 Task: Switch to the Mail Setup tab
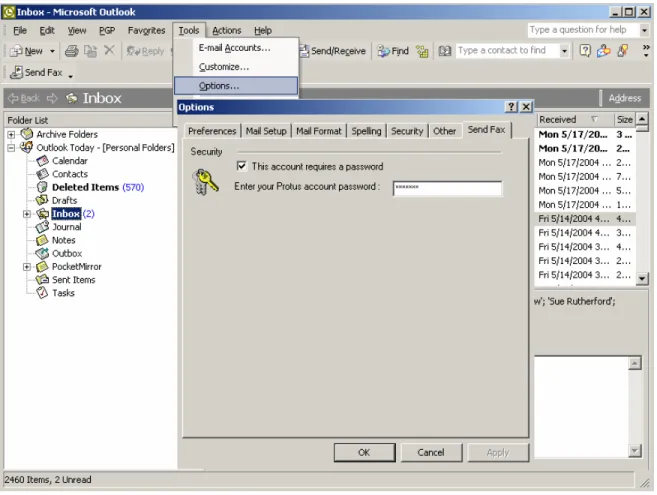(x=266, y=131)
